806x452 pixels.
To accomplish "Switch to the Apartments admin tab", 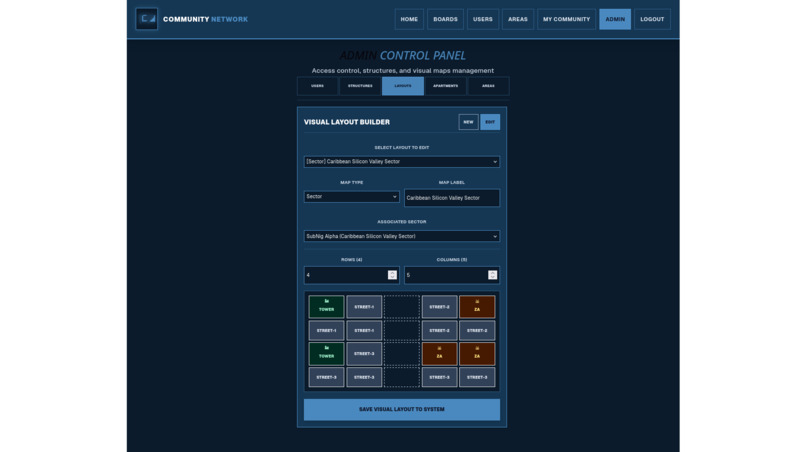I will point(446,86).
